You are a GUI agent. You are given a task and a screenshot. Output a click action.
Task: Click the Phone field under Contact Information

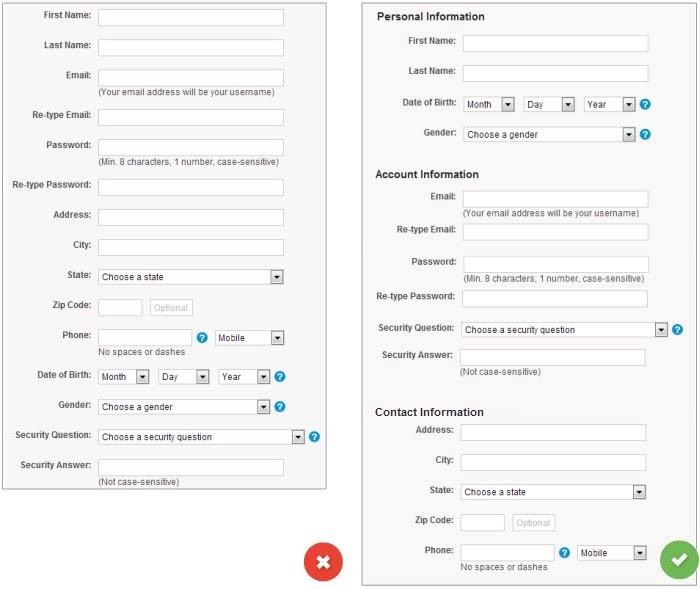click(x=507, y=552)
